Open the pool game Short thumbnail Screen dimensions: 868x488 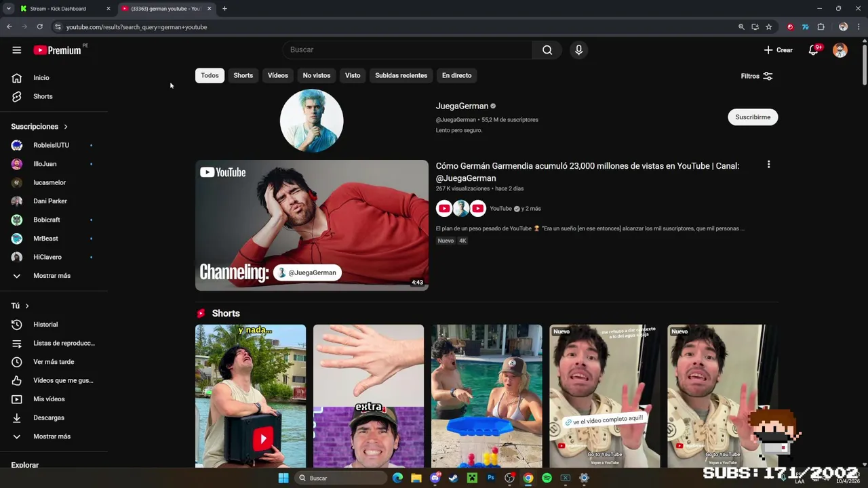tap(487, 396)
